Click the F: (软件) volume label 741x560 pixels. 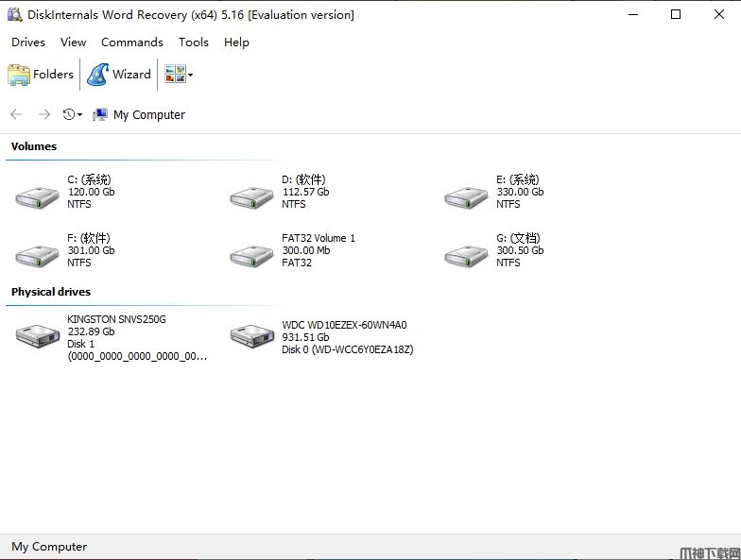[89, 238]
